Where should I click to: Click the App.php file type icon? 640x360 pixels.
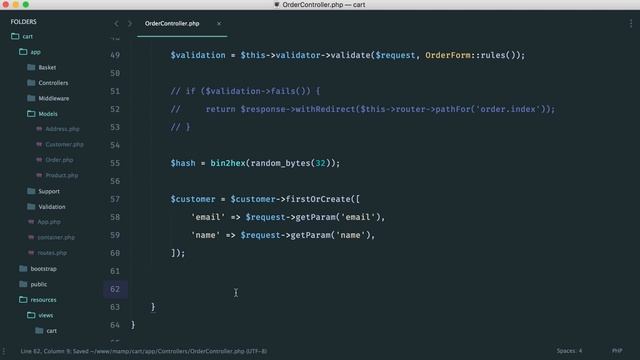(31, 222)
